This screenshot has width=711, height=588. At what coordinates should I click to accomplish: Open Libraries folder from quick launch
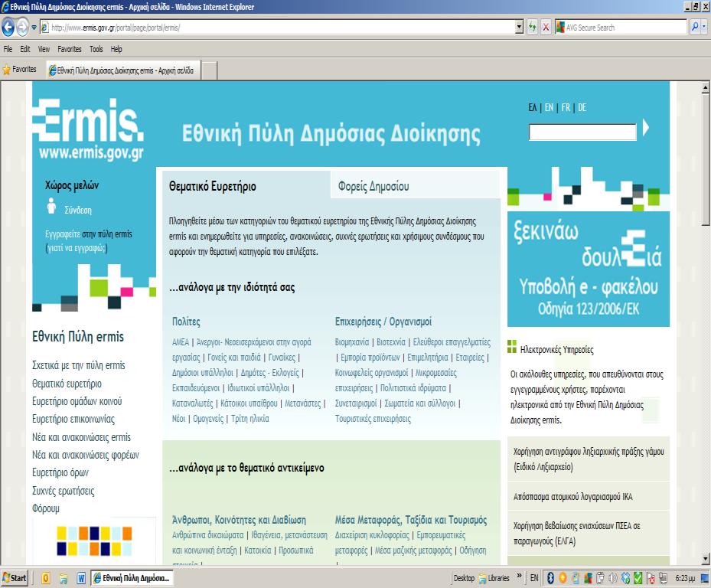click(64, 578)
